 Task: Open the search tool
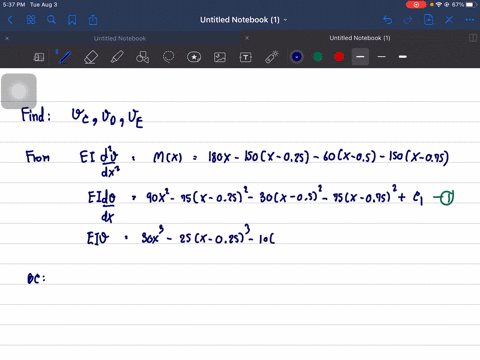(51, 20)
